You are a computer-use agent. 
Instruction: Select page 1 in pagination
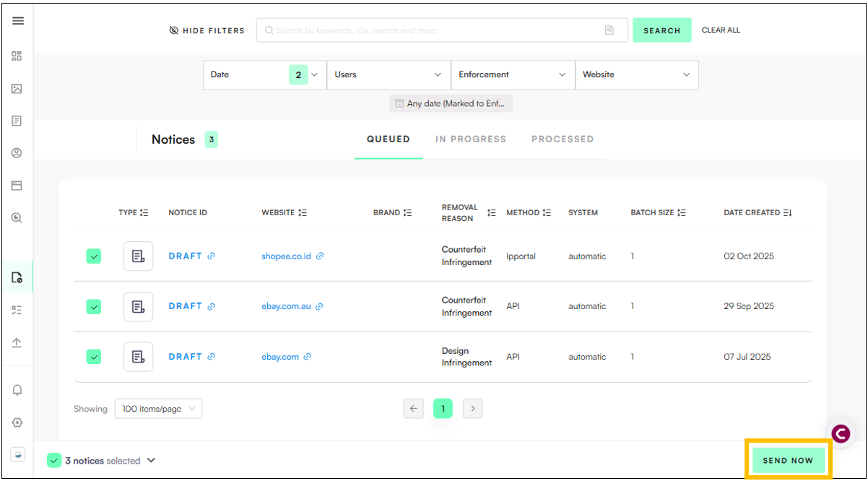(x=443, y=409)
